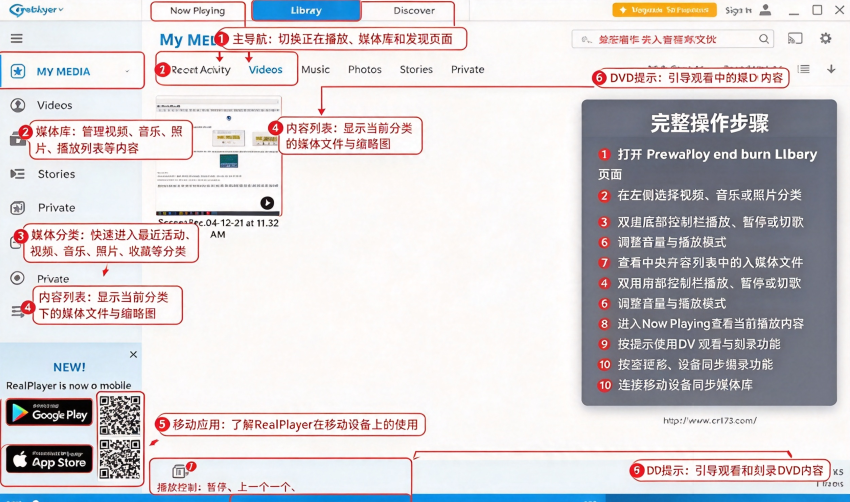The image size is (850, 502).
Task: Expand the MY MEDIA sidebar chevron
Action: tap(127, 71)
